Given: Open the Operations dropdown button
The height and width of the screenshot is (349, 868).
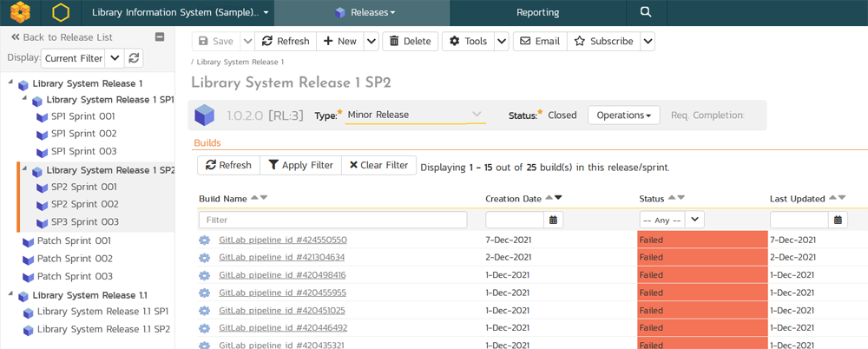Looking at the screenshot, I should 623,115.
